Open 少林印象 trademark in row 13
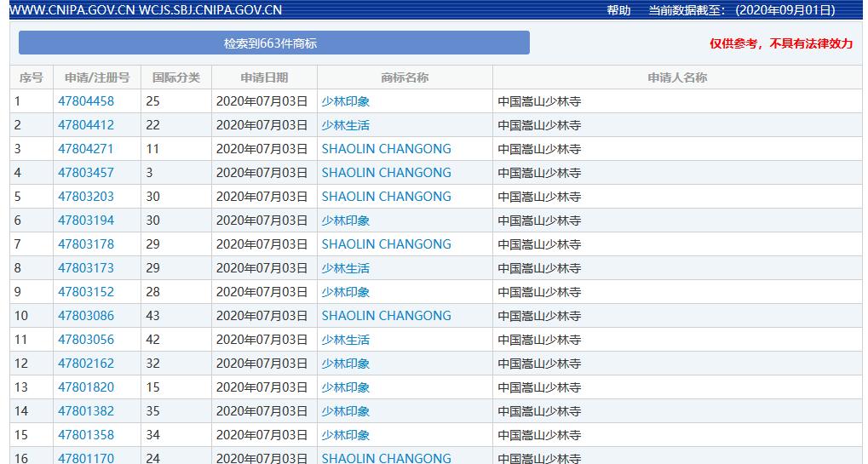Screen dimensions: 868x464 tap(346, 387)
